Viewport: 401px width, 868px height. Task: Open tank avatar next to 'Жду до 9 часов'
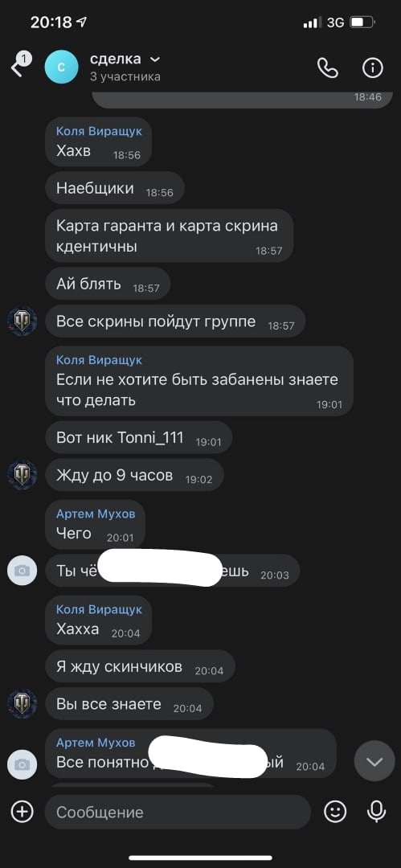23,474
